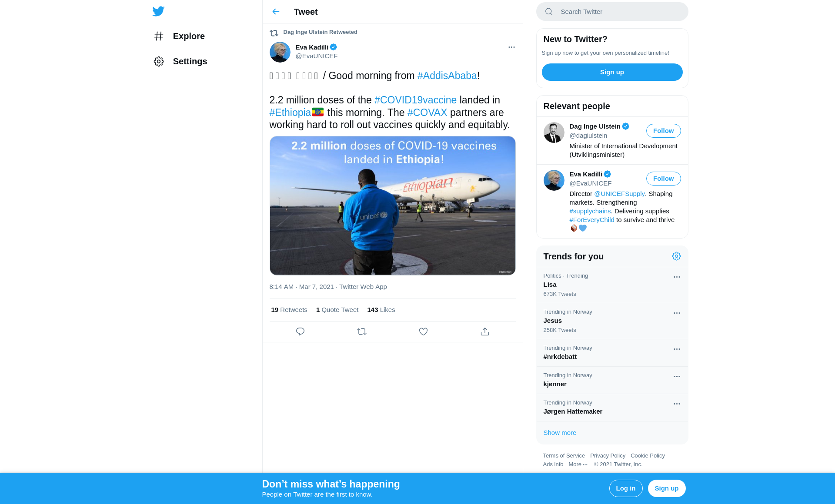Open the #nrkdebatt trend
The width and height of the screenshot is (835, 504).
click(x=612, y=353)
